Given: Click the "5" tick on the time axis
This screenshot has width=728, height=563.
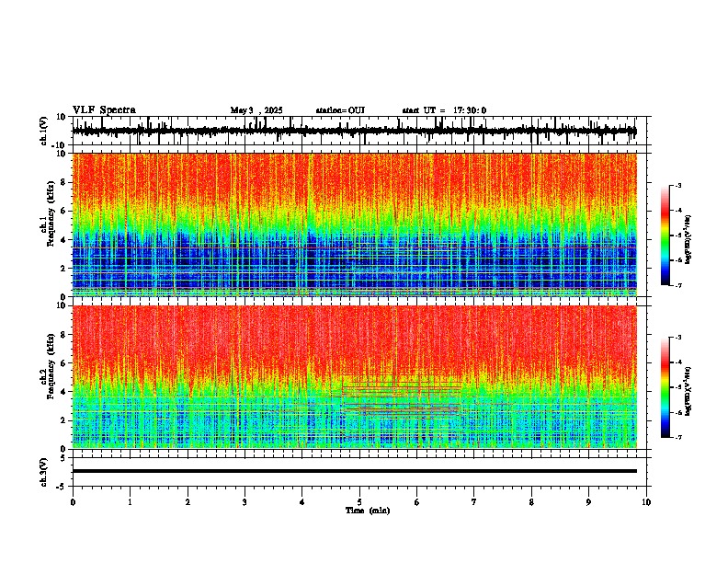Looking at the screenshot, I should tap(359, 502).
